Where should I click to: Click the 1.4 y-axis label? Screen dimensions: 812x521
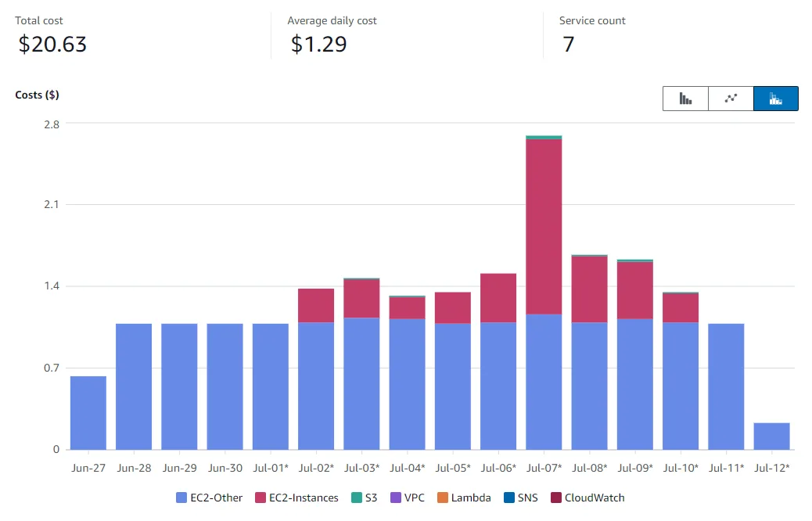[52, 286]
